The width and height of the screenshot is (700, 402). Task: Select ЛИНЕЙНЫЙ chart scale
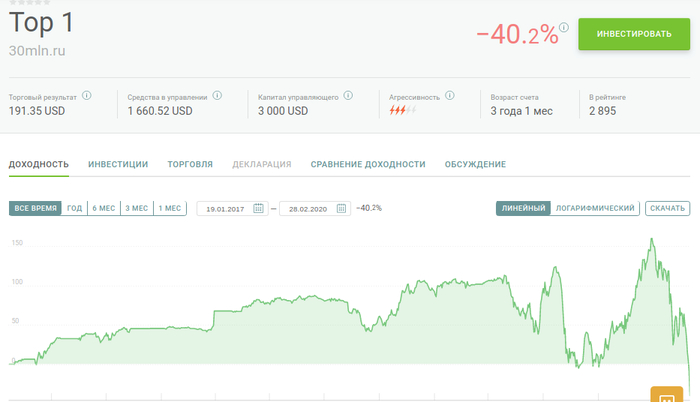(x=523, y=208)
